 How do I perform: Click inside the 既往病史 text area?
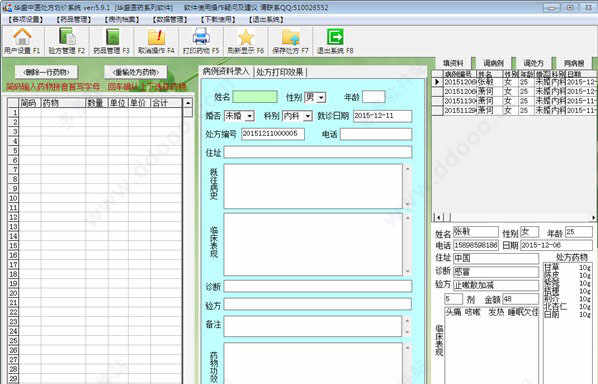click(x=313, y=186)
